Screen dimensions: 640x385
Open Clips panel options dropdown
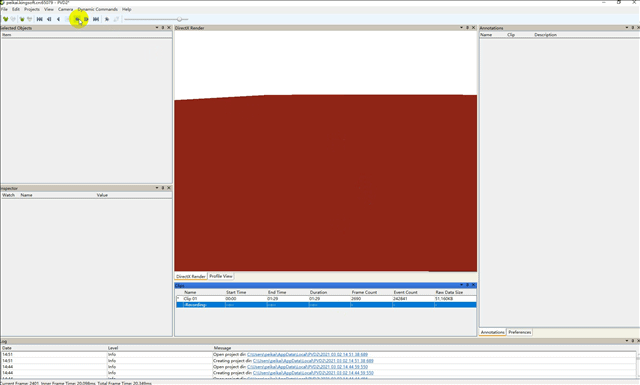[x=461, y=285]
